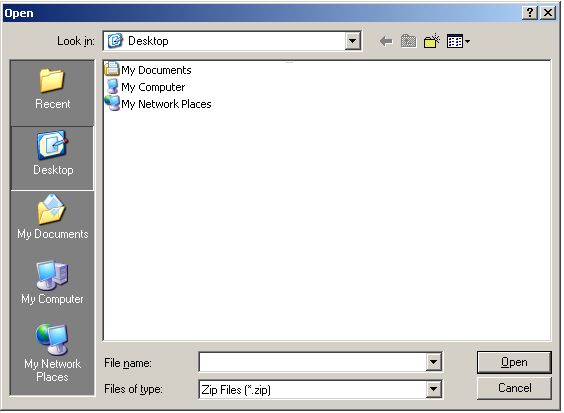Open the View menu button
The image size is (564, 413).
coord(458,41)
